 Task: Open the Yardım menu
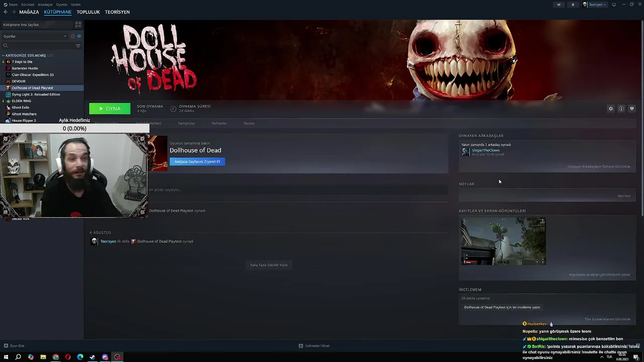point(75,5)
